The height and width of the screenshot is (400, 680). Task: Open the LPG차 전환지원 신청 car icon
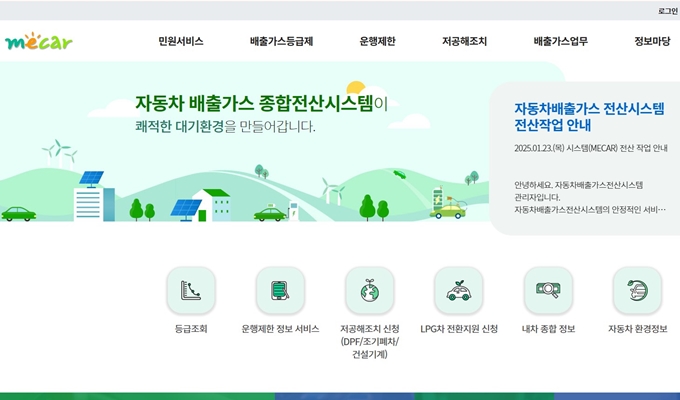(459, 290)
